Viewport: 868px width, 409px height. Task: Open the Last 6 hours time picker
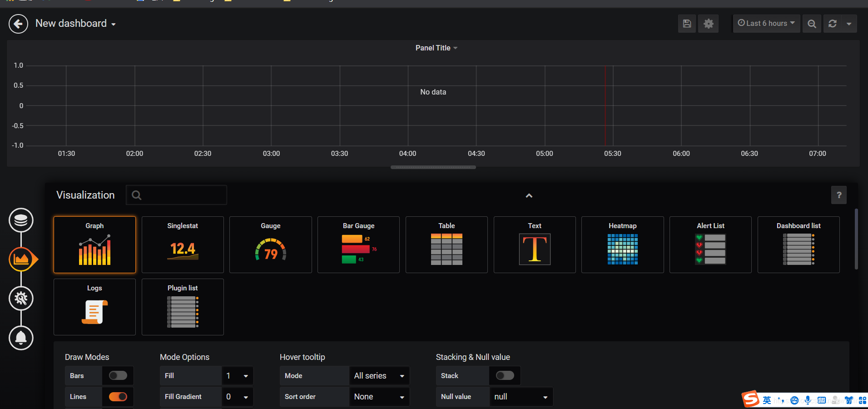tap(766, 24)
